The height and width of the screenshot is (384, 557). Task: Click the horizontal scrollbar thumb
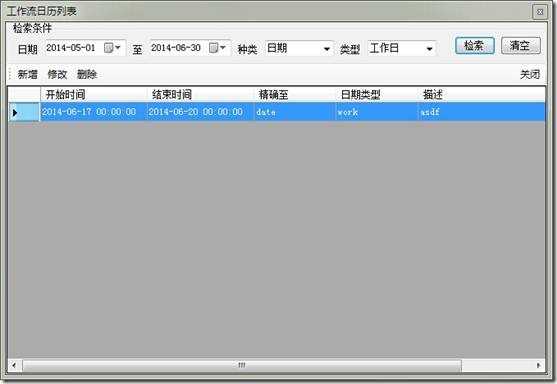242,365
